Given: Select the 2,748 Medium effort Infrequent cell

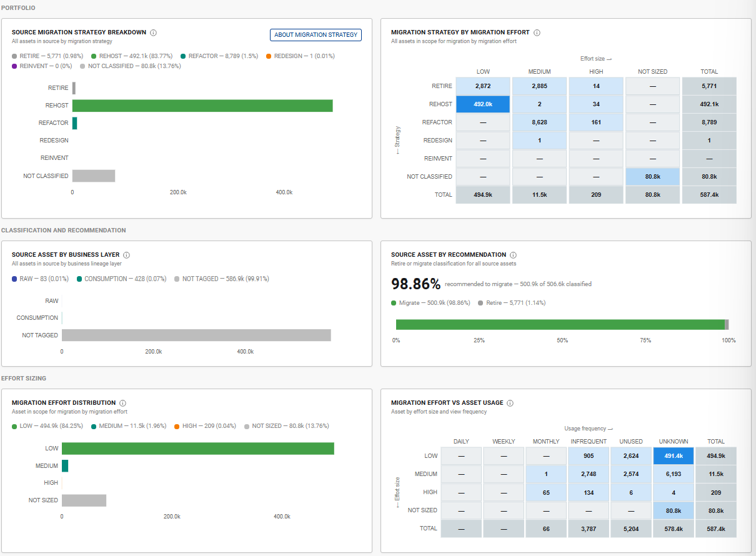Looking at the screenshot, I should pyautogui.click(x=589, y=474).
